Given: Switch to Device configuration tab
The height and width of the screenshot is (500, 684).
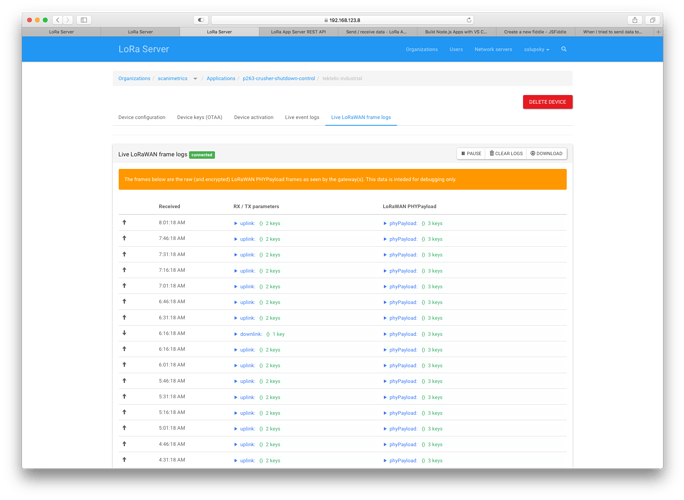Looking at the screenshot, I should [x=142, y=117].
